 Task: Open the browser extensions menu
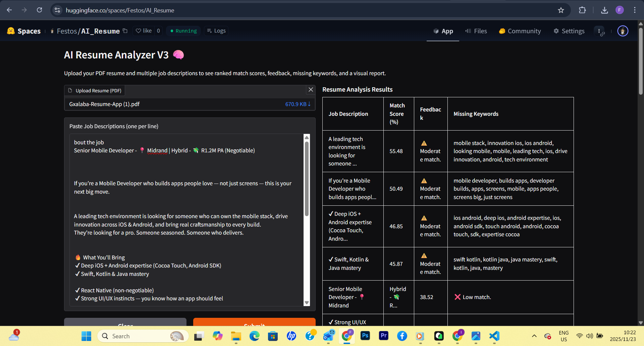pos(582,10)
